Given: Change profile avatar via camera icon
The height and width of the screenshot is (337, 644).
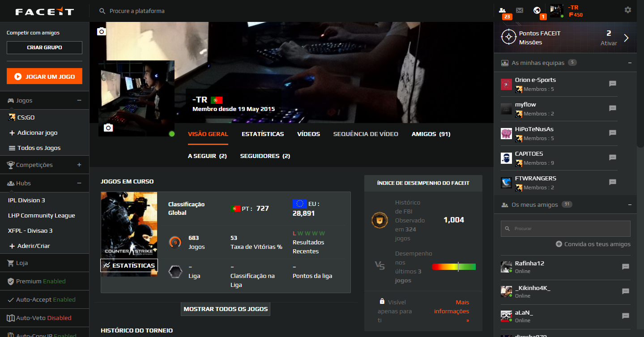Looking at the screenshot, I should pyautogui.click(x=108, y=128).
